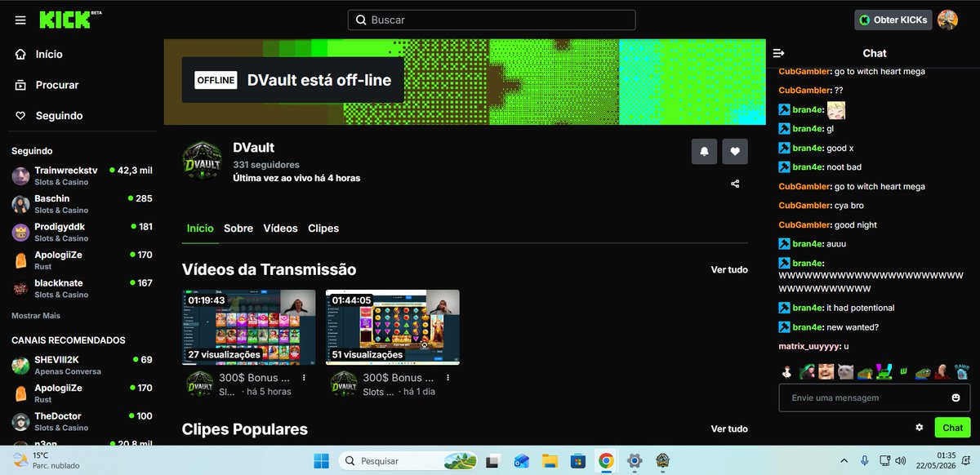Screen dimensions: 980x475
Task: Click the Início home icon in sidebar
Action: pos(20,54)
